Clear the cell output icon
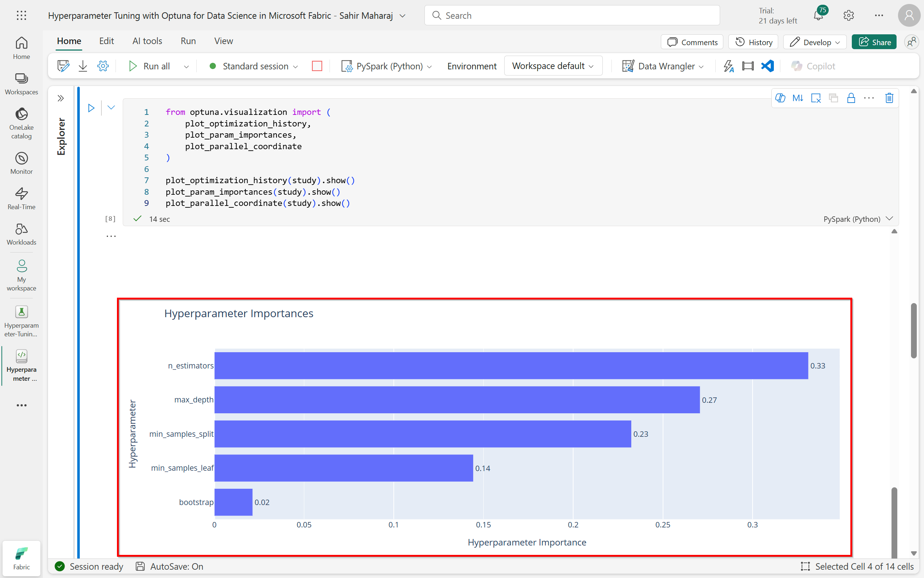Viewport: 924px width, 578px height. (x=816, y=98)
